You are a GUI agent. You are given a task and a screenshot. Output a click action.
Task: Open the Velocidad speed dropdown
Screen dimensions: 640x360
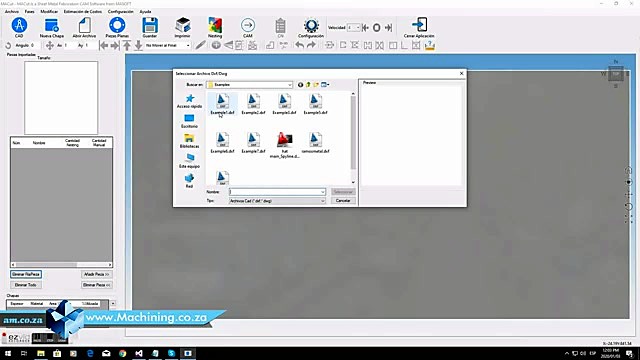(x=358, y=28)
